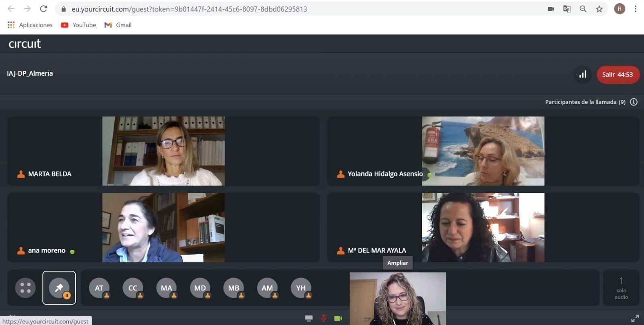
Task: Select participant avatar CC
Action: click(133, 288)
